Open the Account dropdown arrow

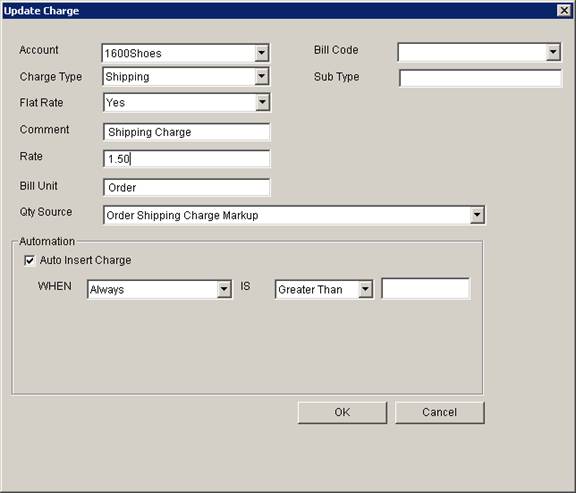(x=261, y=53)
